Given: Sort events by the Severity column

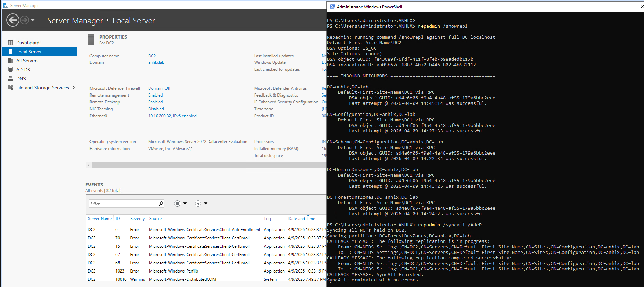Looking at the screenshot, I should (x=138, y=219).
